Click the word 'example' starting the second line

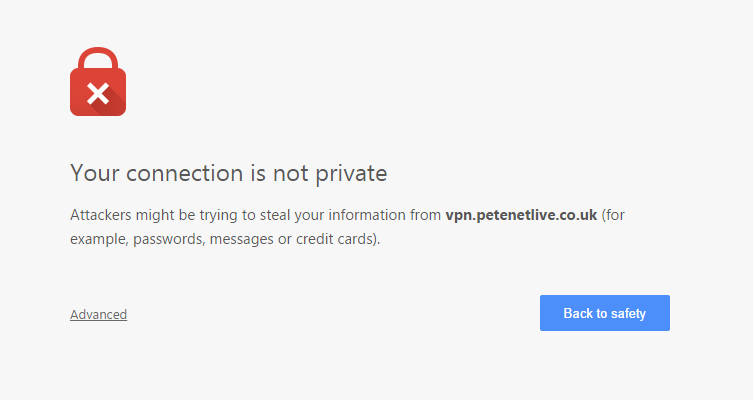tap(99, 239)
